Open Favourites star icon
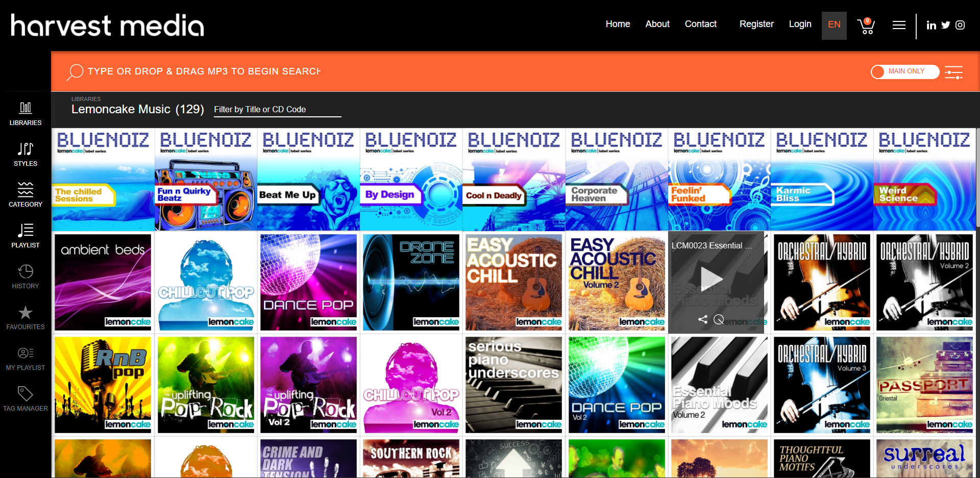The height and width of the screenshot is (478, 980). point(26,312)
